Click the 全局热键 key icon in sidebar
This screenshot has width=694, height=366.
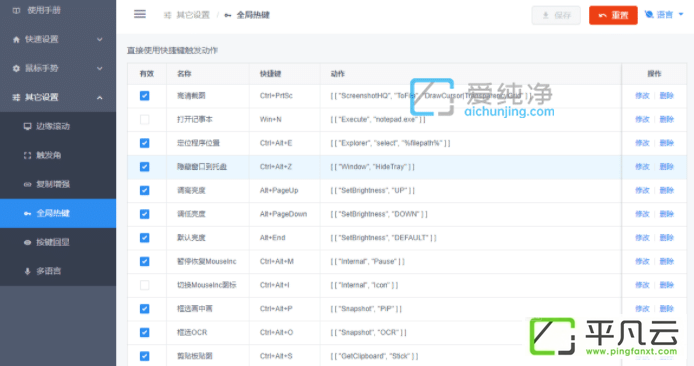[27, 213]
